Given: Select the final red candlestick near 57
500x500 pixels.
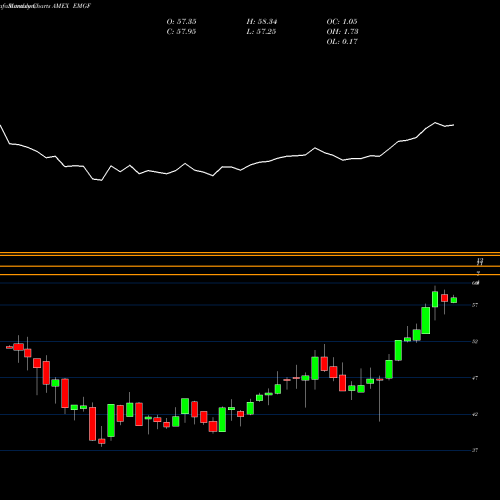Looking at the screenshot, I should click(x=444, y=298).
